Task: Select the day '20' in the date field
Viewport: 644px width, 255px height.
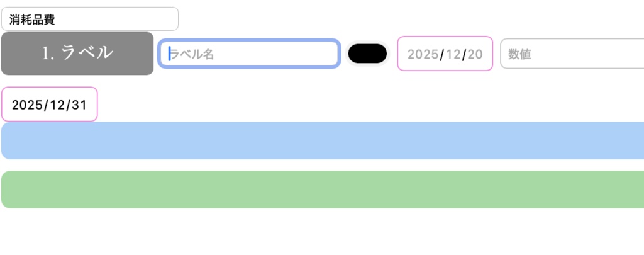Action: 475,54
